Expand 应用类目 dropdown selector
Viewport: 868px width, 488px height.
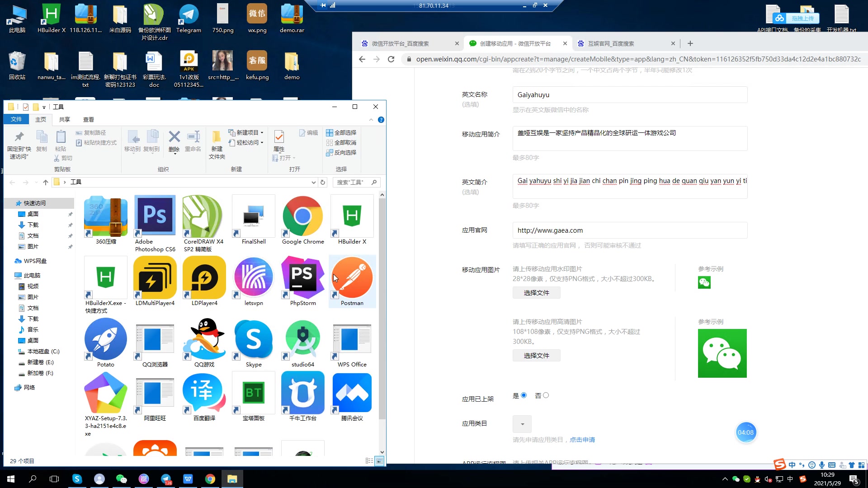(x=523, y=424)
